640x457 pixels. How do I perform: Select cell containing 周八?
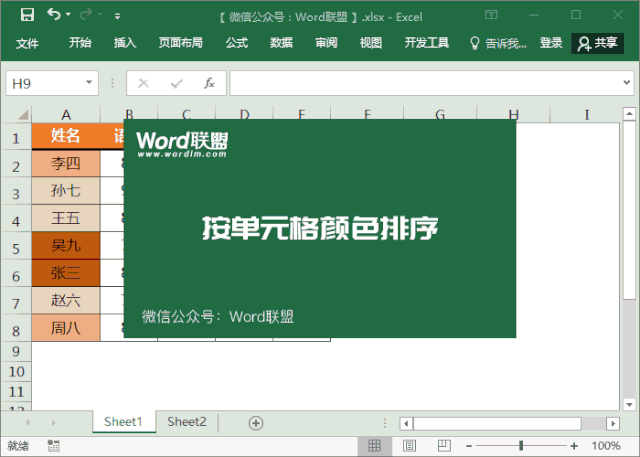point(66,328)
